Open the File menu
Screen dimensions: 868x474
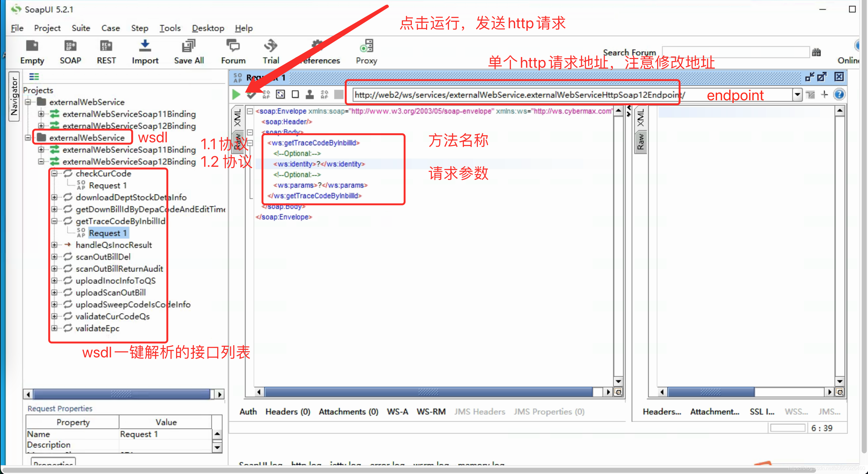click(x=17, y=28)
